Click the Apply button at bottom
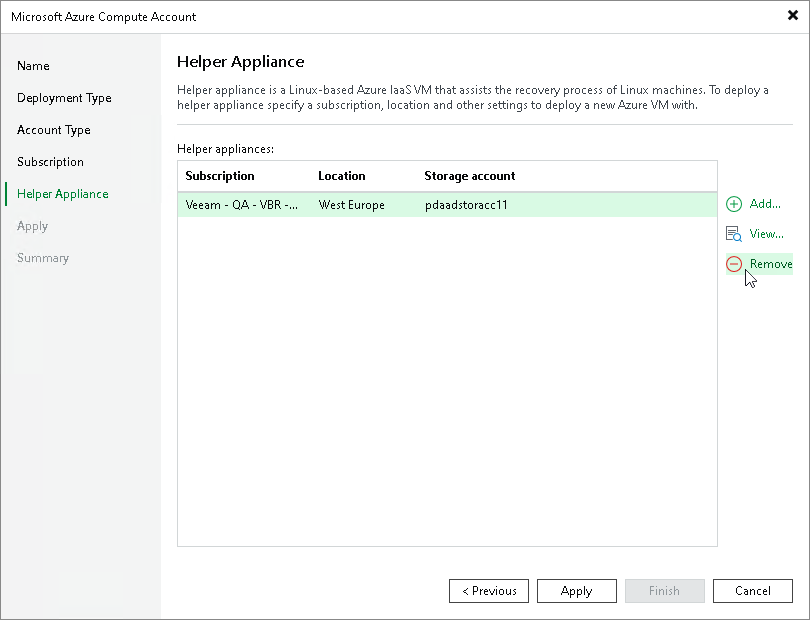 [577, 591]
